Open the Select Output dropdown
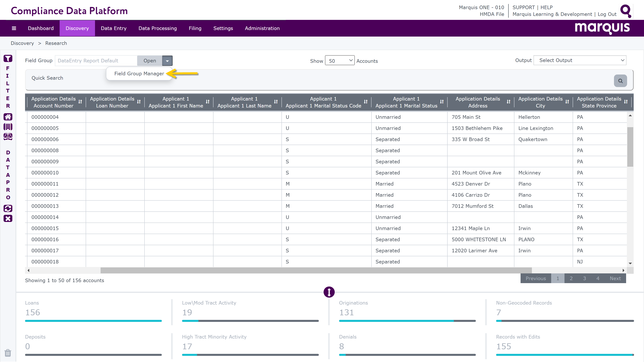The height and width of the screenshot is (362, 644). point(580,60)
